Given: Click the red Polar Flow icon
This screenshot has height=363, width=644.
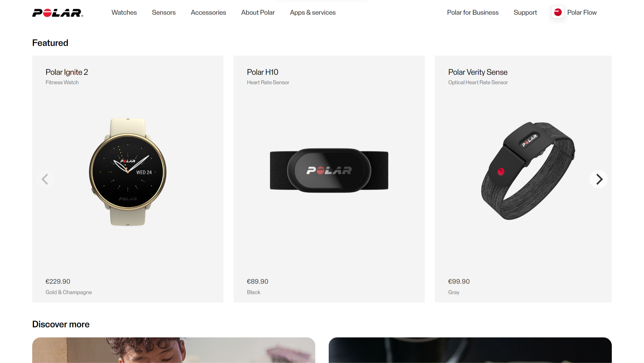Looking at the screenshot, I should [x=558, y=12].
